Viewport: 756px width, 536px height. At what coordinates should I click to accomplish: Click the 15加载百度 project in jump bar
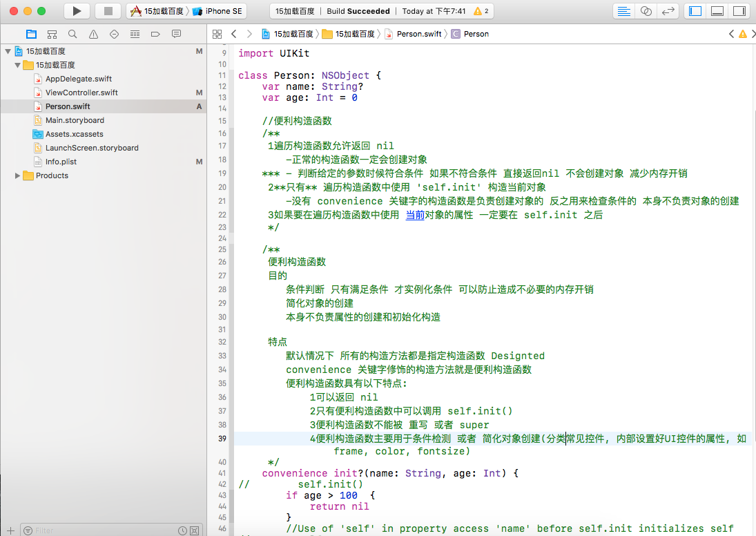click(x=287, y=34)
